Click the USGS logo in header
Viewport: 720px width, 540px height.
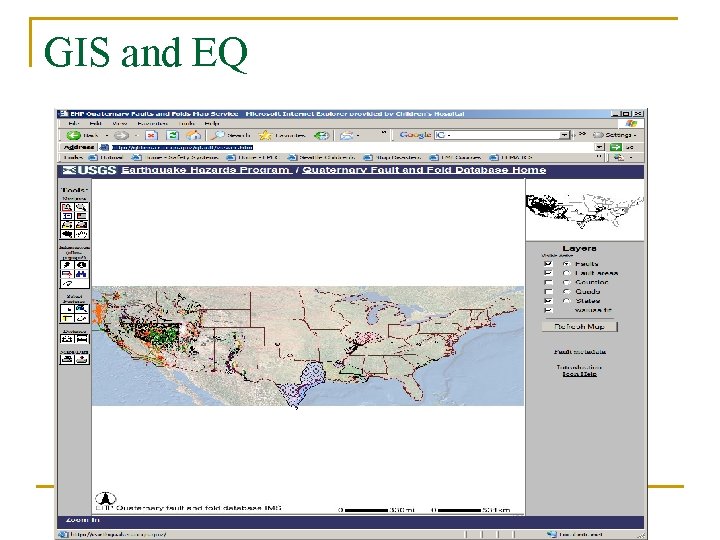point(90,170)
